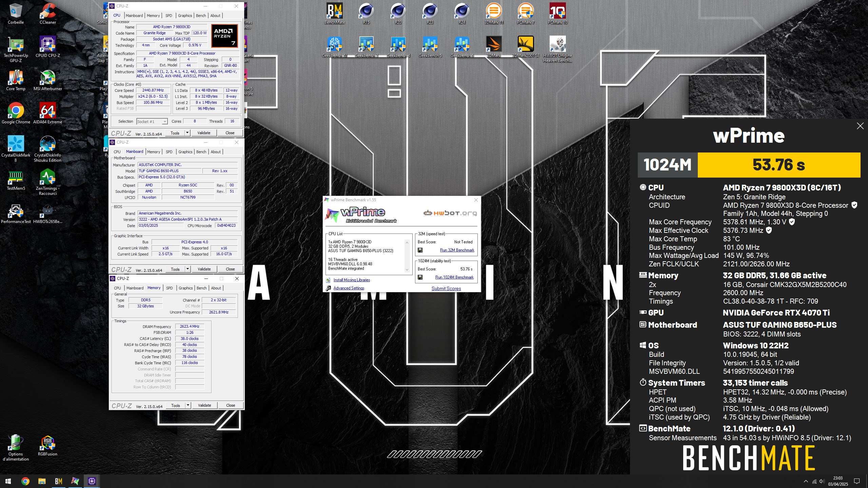The height and width of the screenshot is (488, 868).
Task: Expand Tools dropdown arrow in Mainboard CPU-Z window
Action: click(188, 269)
